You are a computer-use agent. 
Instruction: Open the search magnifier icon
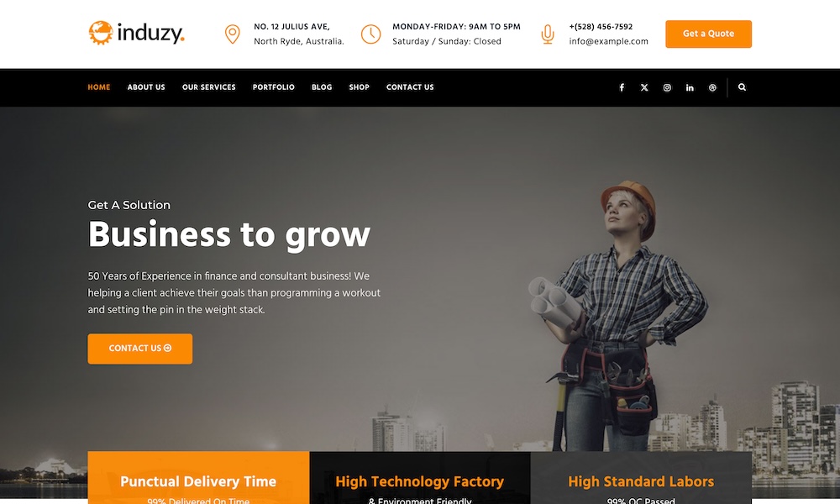[742, 87]
